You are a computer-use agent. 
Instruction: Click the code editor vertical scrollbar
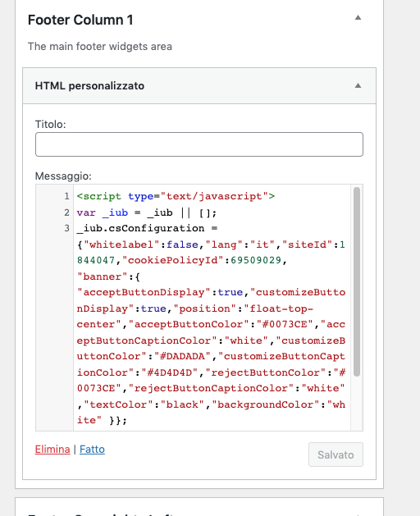[357, 281]
